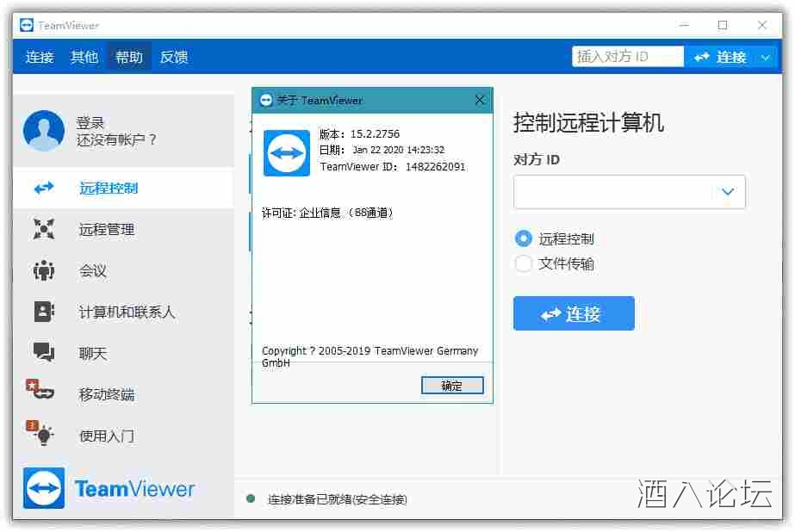Image resolution: width=795 pixels, height=532 pixels.
Task: Click the 连接准备已就绪(安全连接) status text
Action: click(x=337, y=499)
